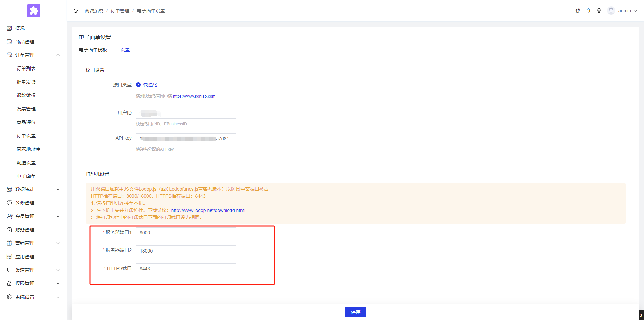Screen dimensions: 644x320
Task: Click the settings gear in top bar
Action: click(x=599, y=11)
